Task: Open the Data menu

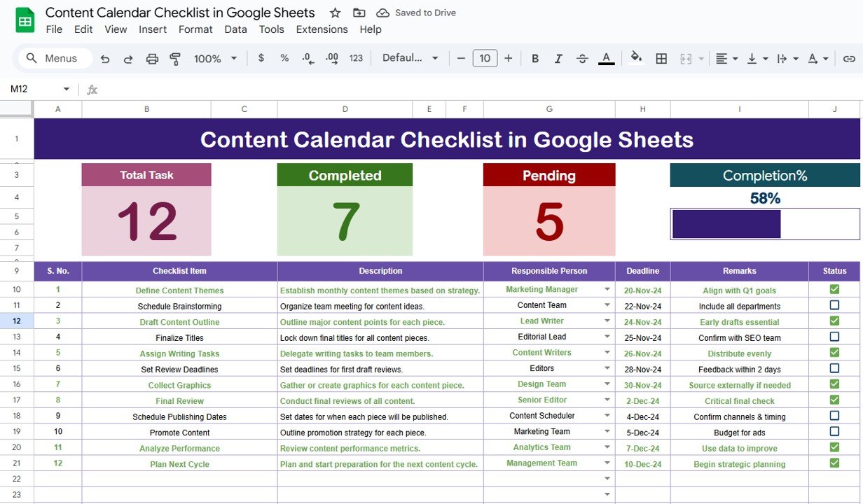Action: (x=235, y=29)
